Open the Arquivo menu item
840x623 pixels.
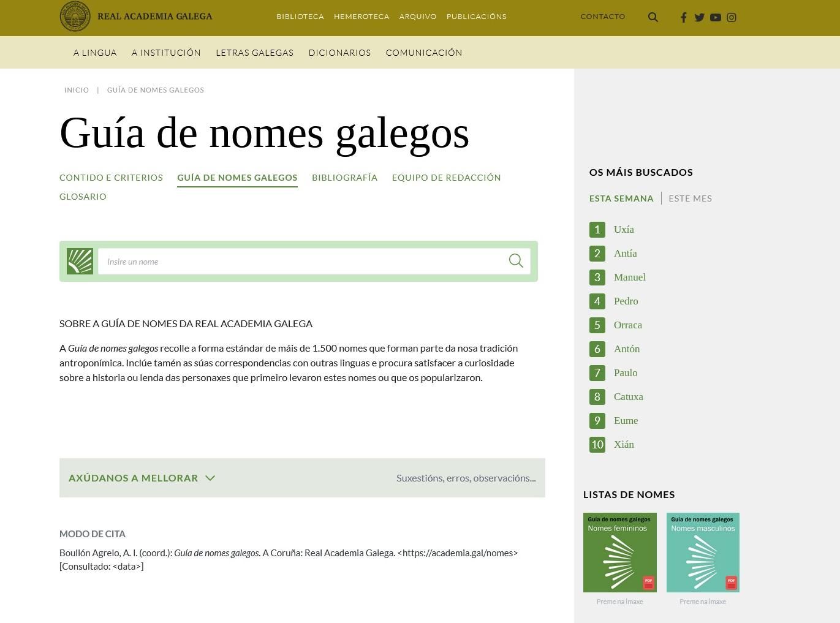[418, 17]
